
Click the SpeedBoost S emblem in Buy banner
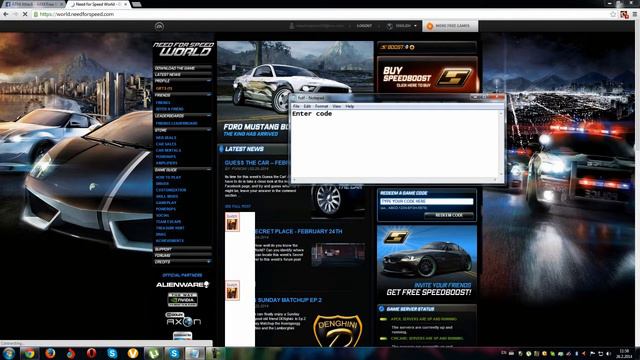click(x=454, y=77)
